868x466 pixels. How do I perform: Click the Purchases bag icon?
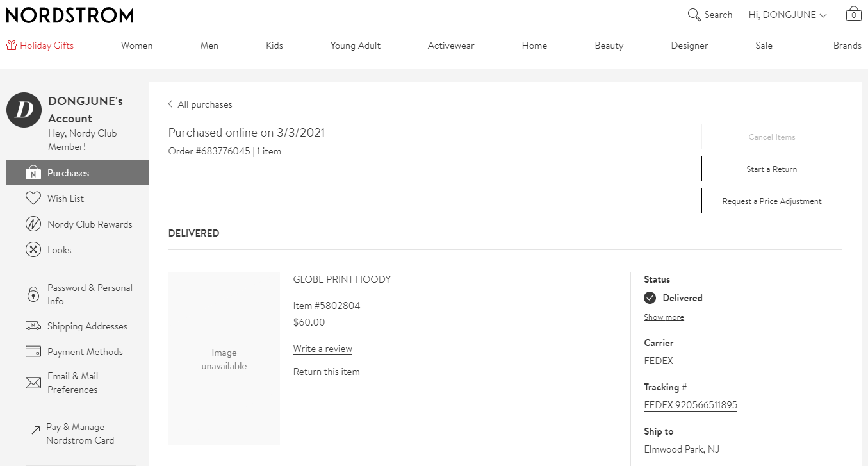pos(33,172)
